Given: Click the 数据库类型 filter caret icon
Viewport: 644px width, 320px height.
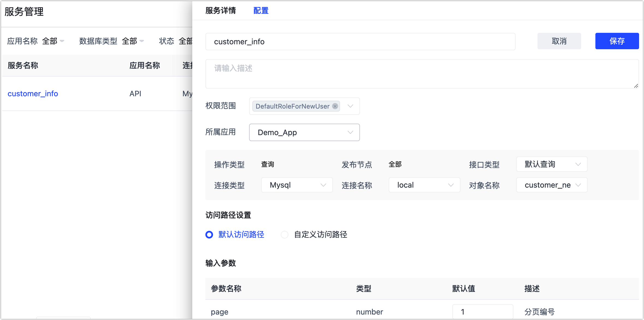Looking at the screenshot, I should tap(142, 41).
